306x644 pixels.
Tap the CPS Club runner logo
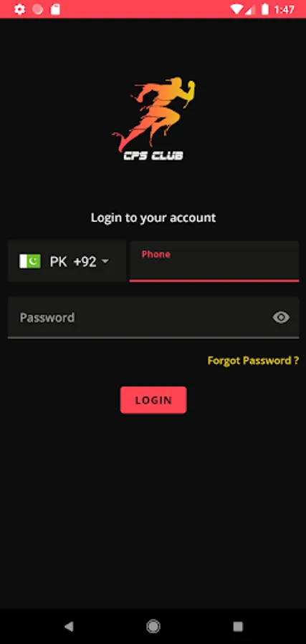(153, 119)
